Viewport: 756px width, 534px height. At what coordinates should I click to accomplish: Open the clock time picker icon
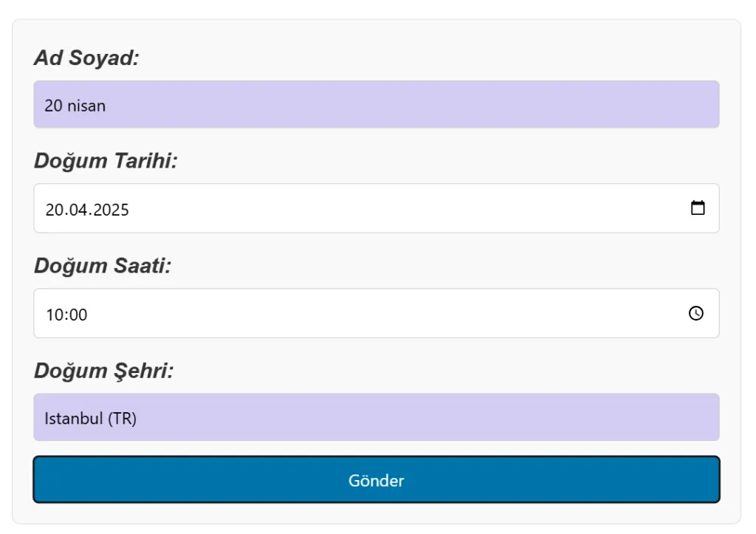(696, 313)
